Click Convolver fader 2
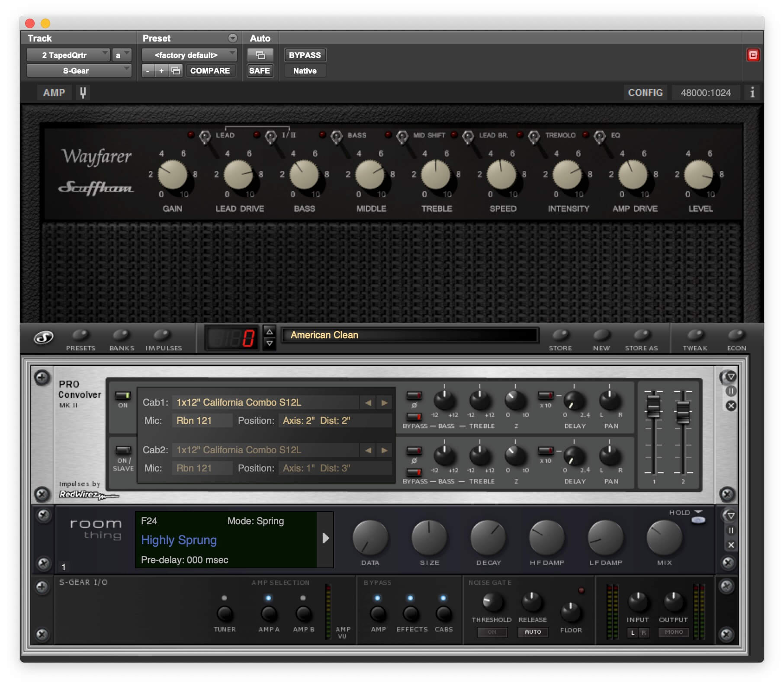 click(683, 412)
